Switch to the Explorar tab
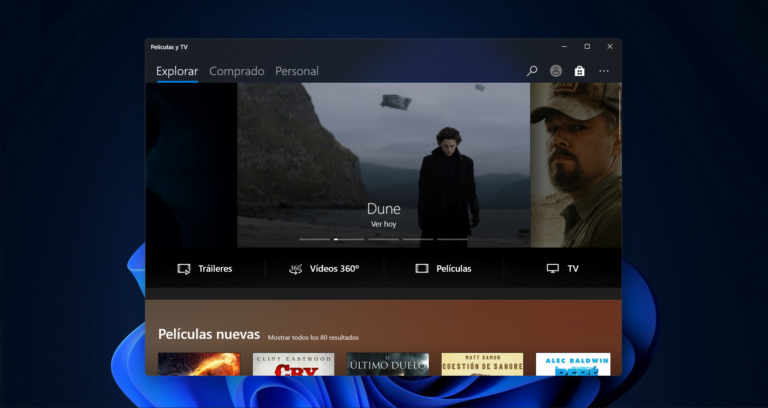The height and width of the screenshot is (408, 768). coord(177,72)
